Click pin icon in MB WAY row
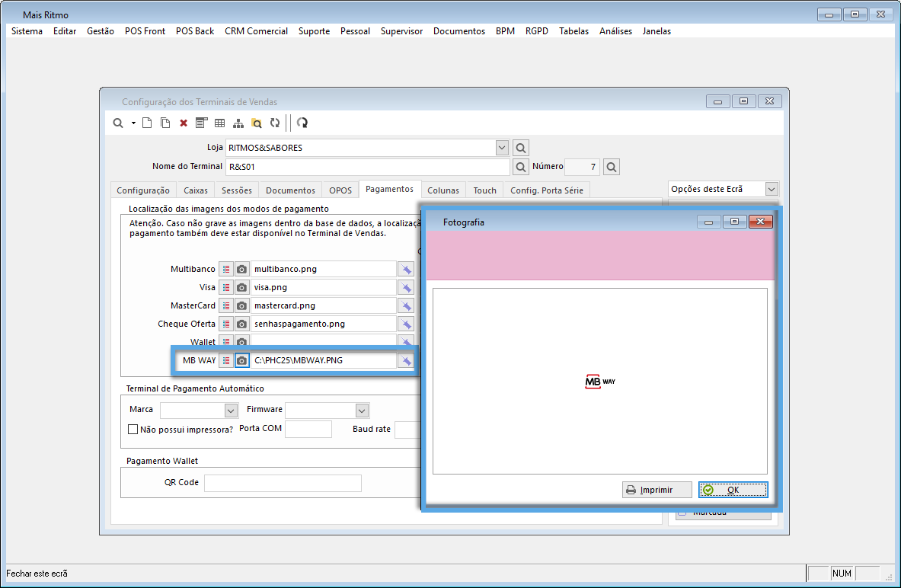 pos(406,360)
